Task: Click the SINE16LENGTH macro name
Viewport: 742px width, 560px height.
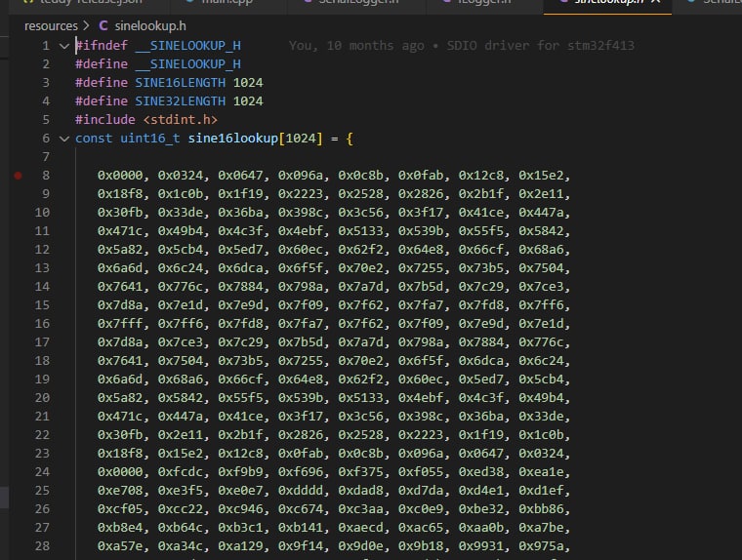Action: [x=181, y=83]
